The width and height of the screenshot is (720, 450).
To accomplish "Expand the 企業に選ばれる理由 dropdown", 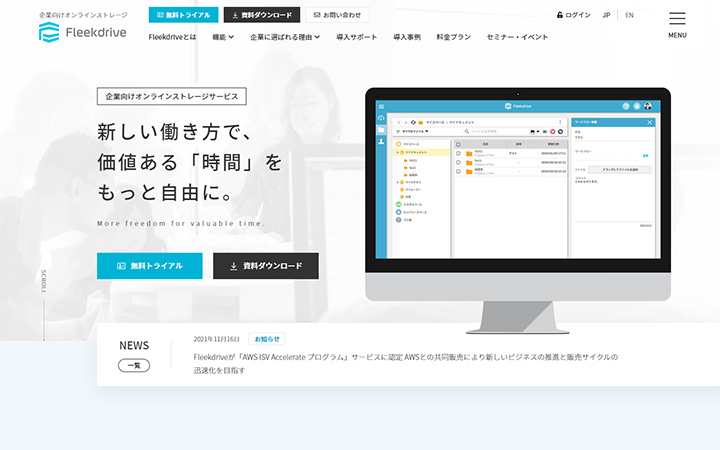I will point(285,37).
